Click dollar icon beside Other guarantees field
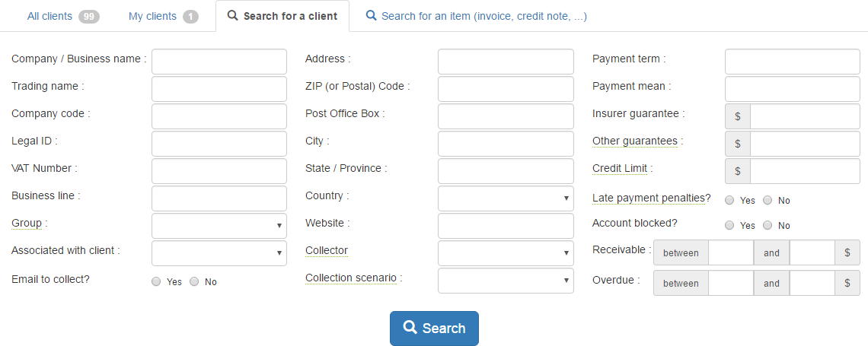Image resolution: width=868 pixels, height=346 pixels. click(738, 144)
